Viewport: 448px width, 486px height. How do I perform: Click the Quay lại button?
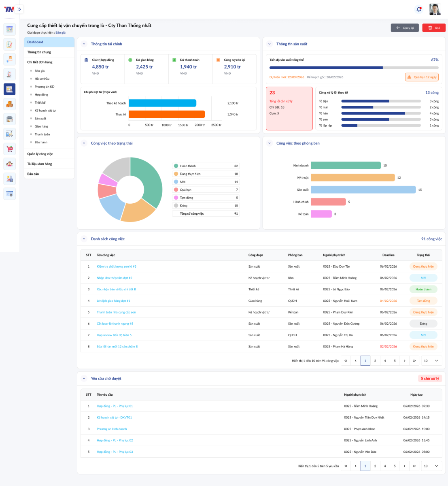405,28
